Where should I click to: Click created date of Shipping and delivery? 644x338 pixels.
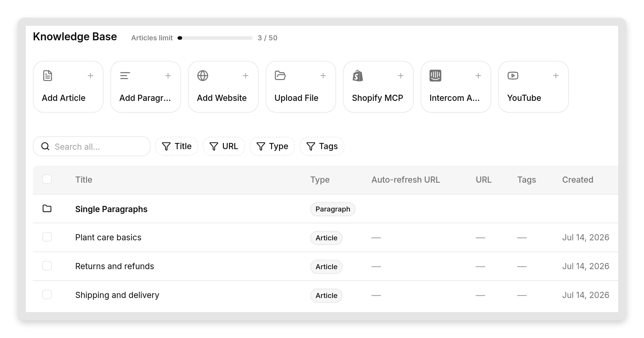(586, 295)
